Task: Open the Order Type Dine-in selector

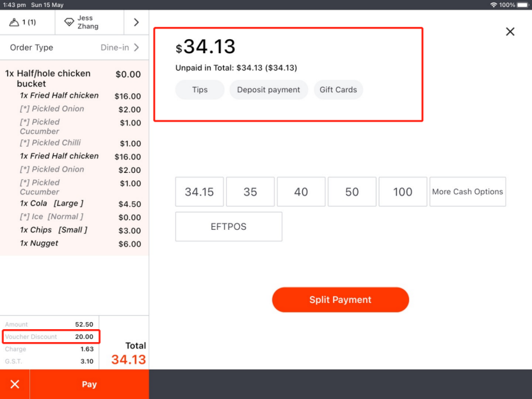Action: click(x=74, y=47)
